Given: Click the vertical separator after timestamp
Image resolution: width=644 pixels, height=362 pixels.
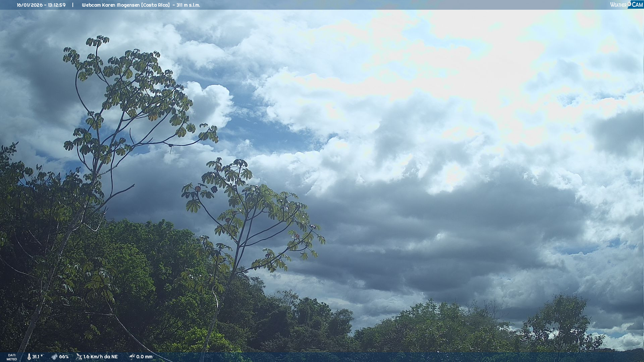Looking at the screenshot, I should [x=73, y=5].
